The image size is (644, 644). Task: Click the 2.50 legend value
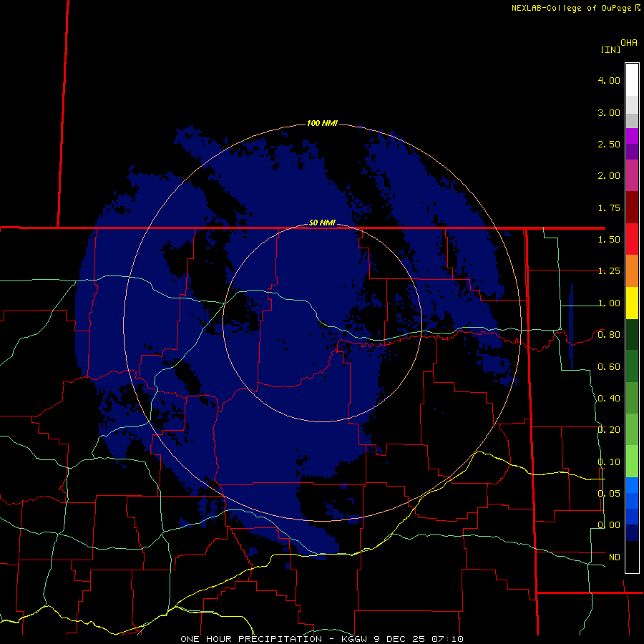pyautogui.click(x=609, y=144)
